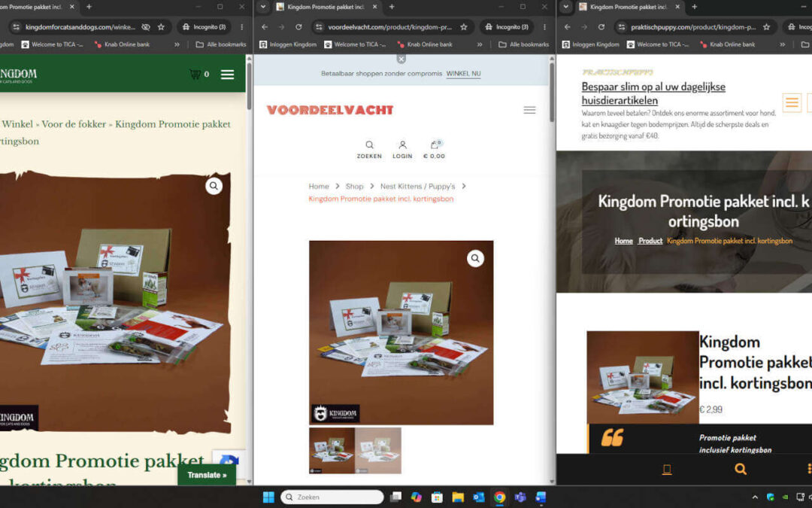
Task: Click the Praktischpuppy product image
Action: tap(643, 377)
